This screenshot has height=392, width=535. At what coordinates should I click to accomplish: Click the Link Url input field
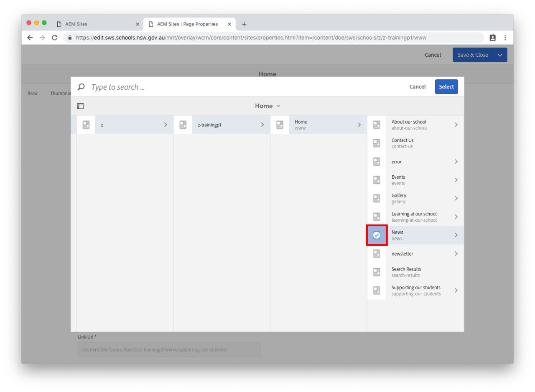click(x=169, y=349)
